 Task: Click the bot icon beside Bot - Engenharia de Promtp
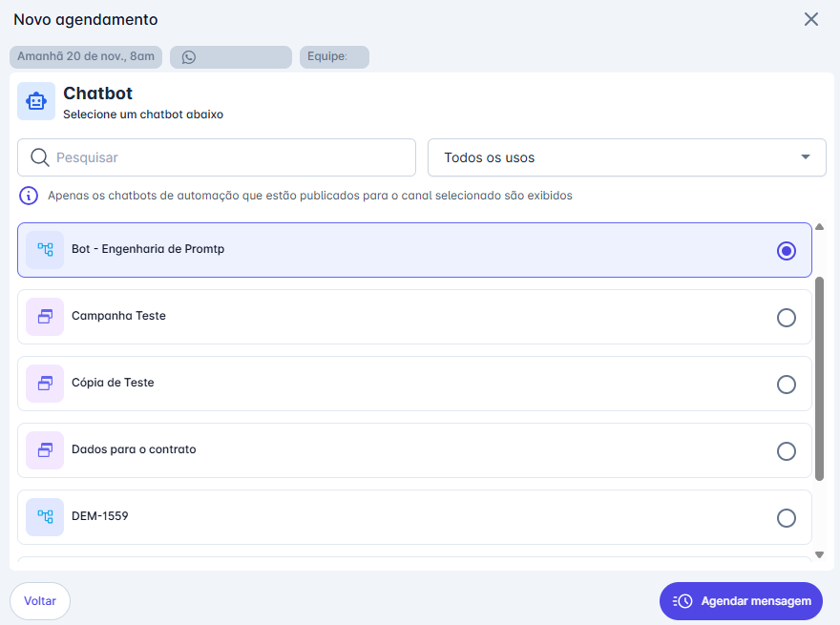(45, 250)
